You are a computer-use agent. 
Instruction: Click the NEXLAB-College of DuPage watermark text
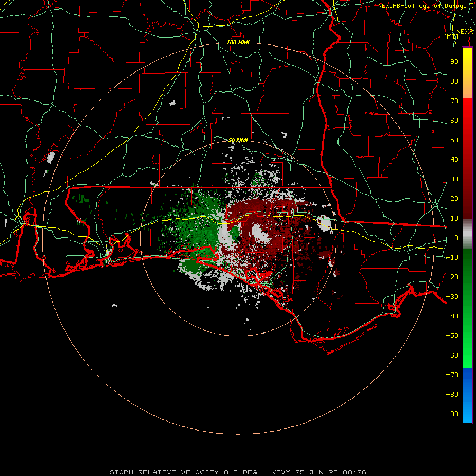pyautogui.click(x=426, y=6)
